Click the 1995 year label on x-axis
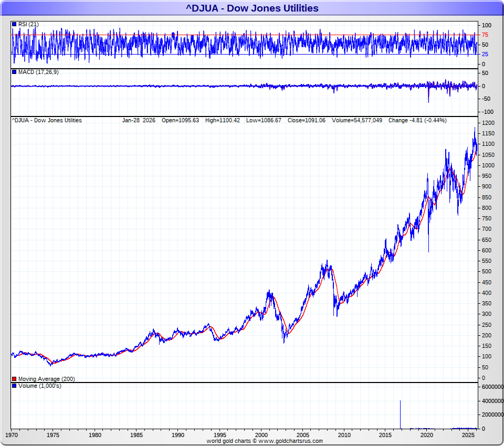Viewport: 504px width, 446px height. (220, 435)
